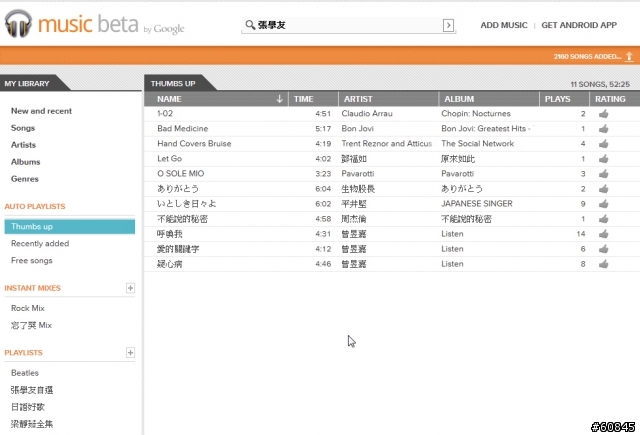Click the music beta by Google logo text
This screenshot has width=640, height=435.
point(111,24)
